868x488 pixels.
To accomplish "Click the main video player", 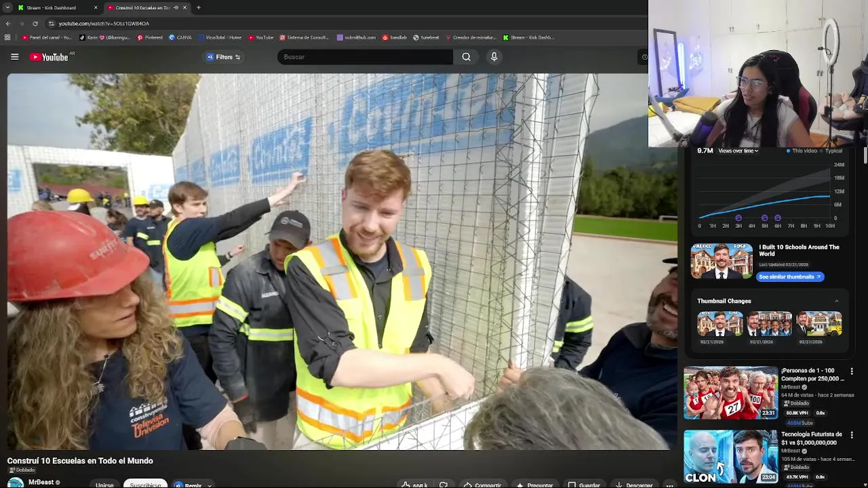I will coord(342,262).
